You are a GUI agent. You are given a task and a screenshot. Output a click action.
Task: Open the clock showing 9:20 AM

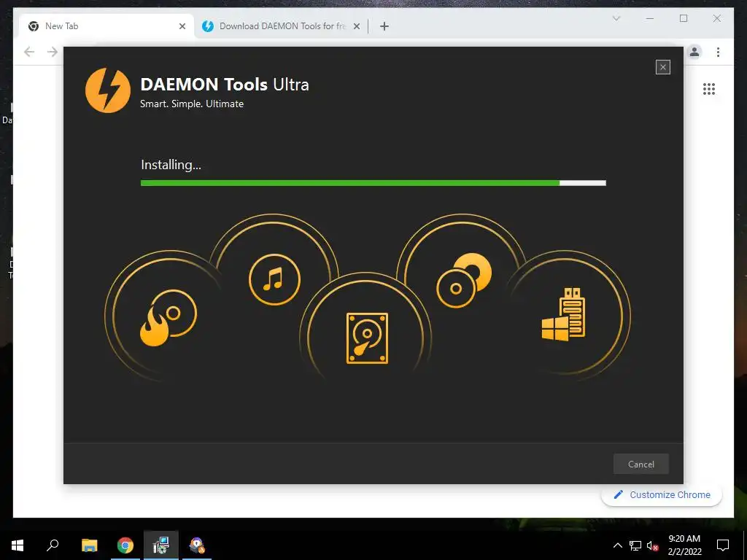[x=684, y=545]
